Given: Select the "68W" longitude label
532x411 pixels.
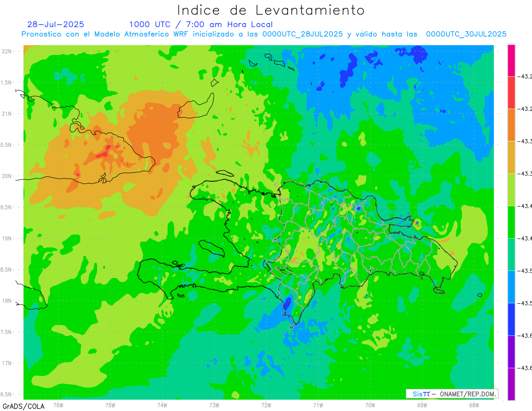Looking at the screenshot, I should (x=473, y=405).
